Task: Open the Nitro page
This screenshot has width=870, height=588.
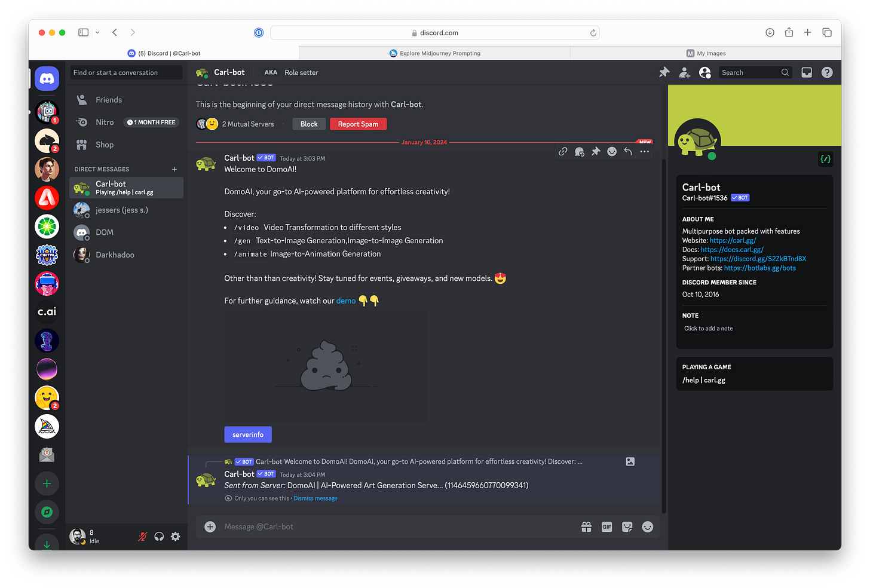Action: 126,122
